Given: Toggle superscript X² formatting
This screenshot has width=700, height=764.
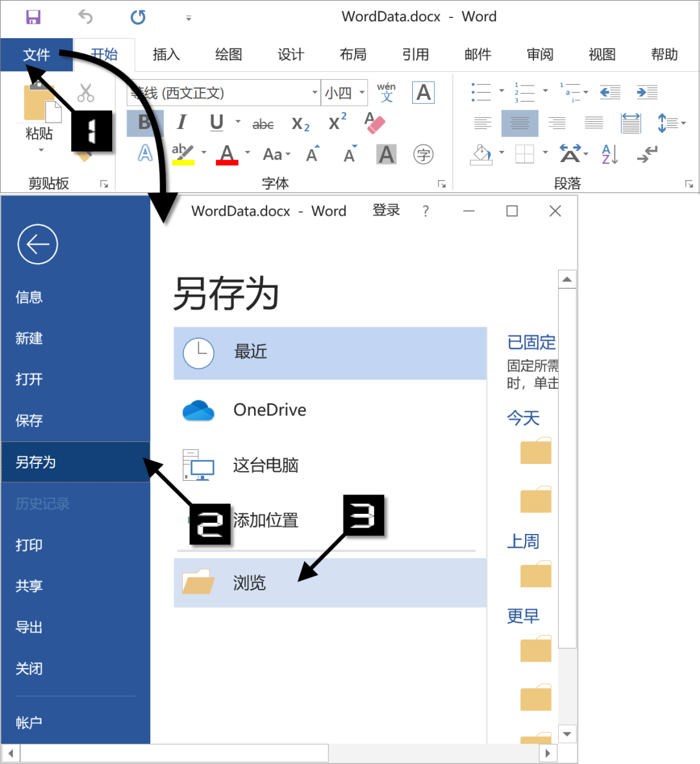Looking at the screenshot, I should tap(337, 122).
